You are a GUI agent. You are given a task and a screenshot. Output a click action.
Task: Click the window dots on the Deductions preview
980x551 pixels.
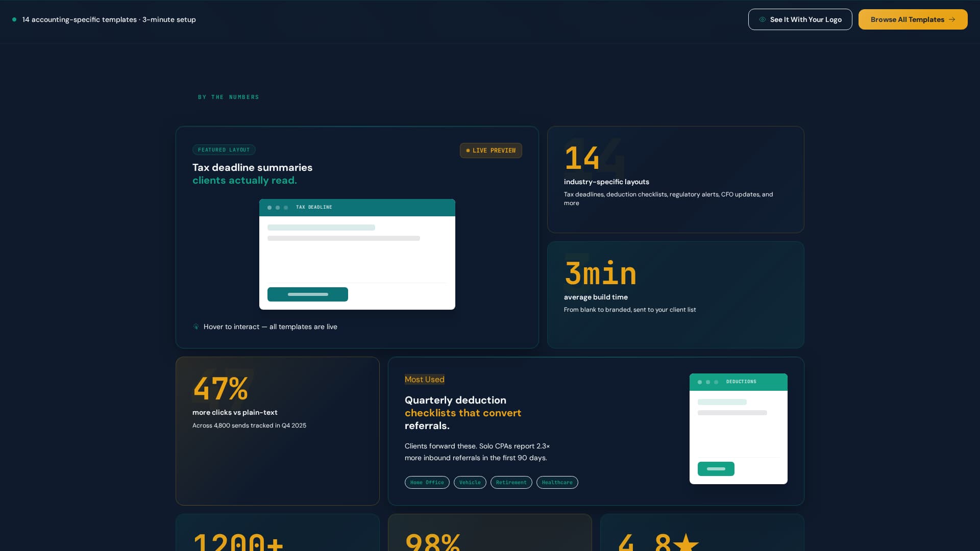click(x=708, y=382)
